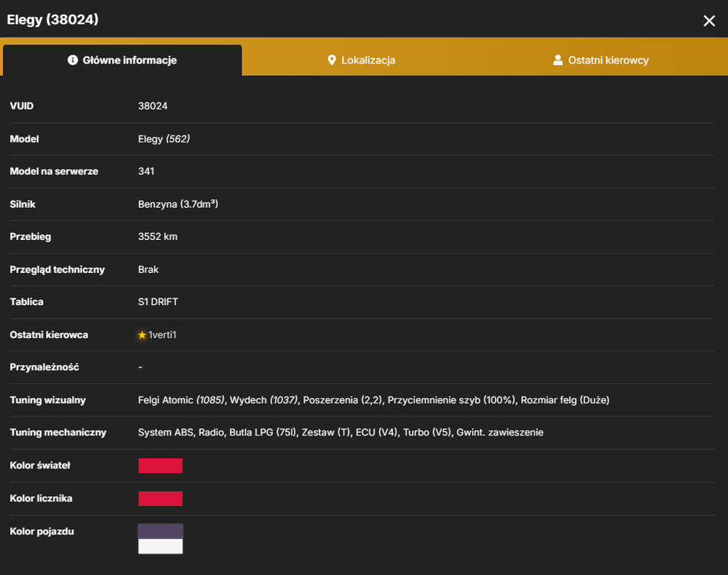Open last driver 1verti1
Image resolution: width=728 pixels, height=575 pixels.
pos(162,334)
